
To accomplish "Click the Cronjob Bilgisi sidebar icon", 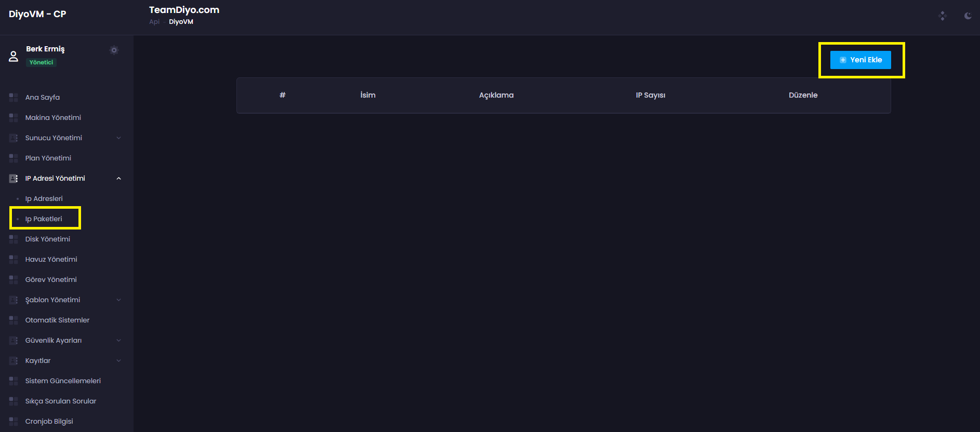I will coord(14,421).
